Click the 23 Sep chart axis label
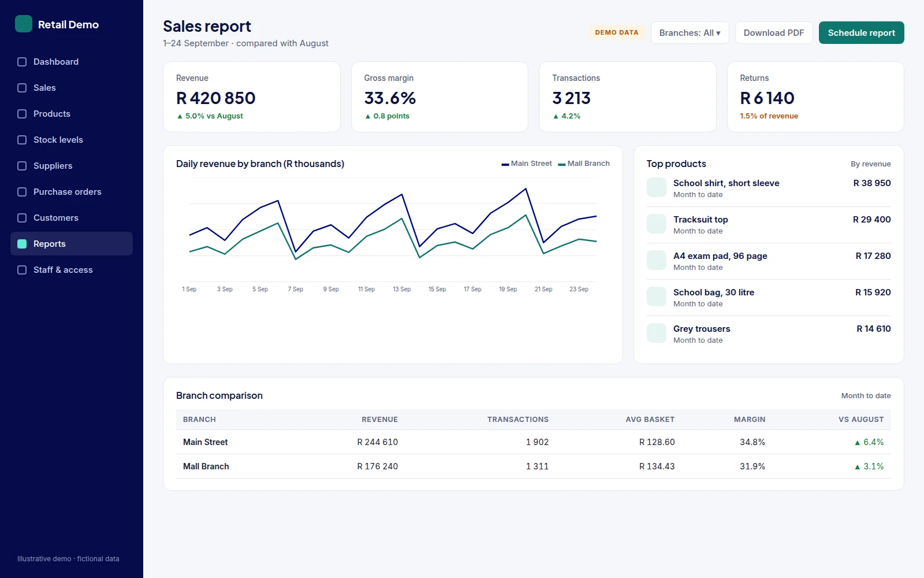 tap(579, 289)
